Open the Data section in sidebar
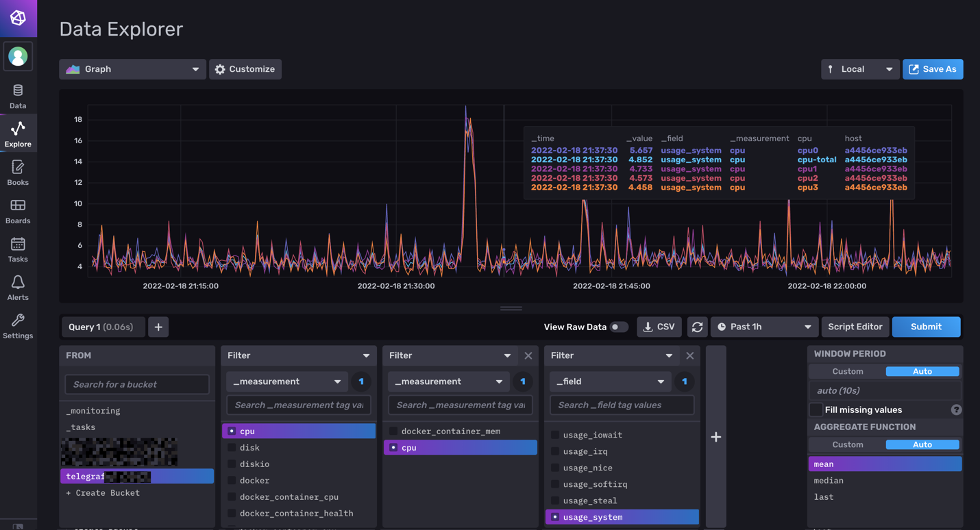 pyautogui.click(x=18, y=96)
